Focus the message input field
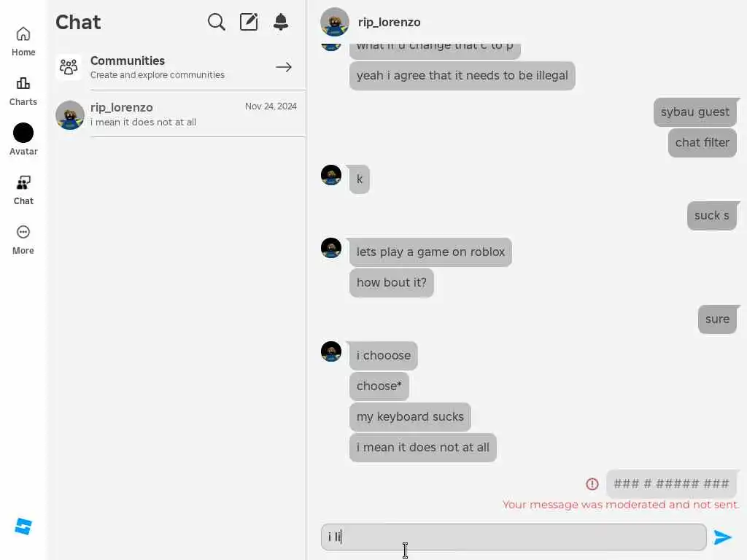Viewport: 747px width, 560px height. tap(514, 537)
